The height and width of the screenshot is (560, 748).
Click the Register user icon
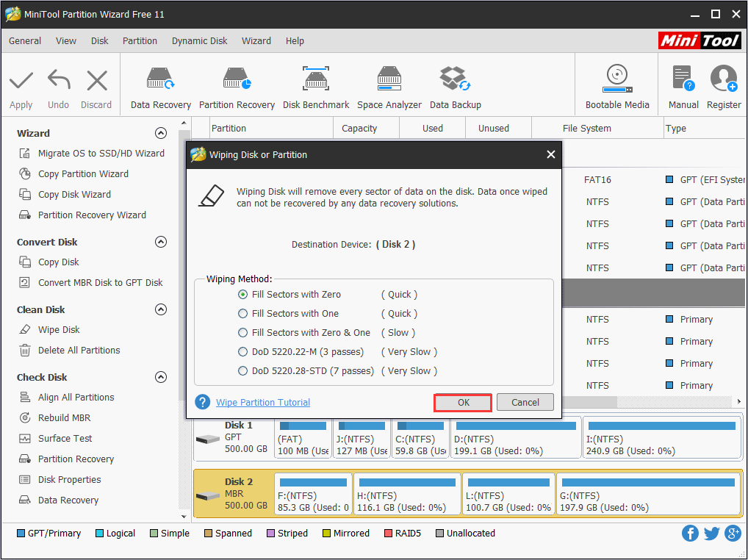pyautogui.click(x=724, y=79)
